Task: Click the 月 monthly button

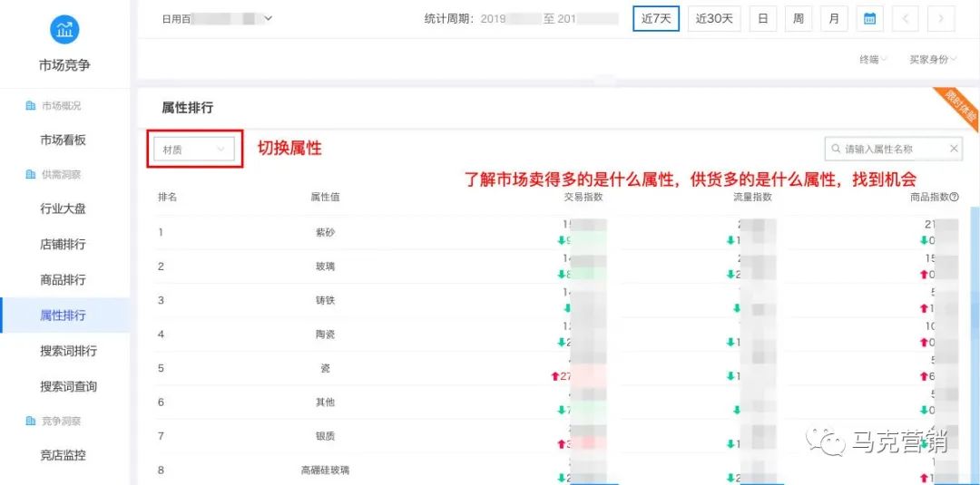Action: tap(833, 18)
